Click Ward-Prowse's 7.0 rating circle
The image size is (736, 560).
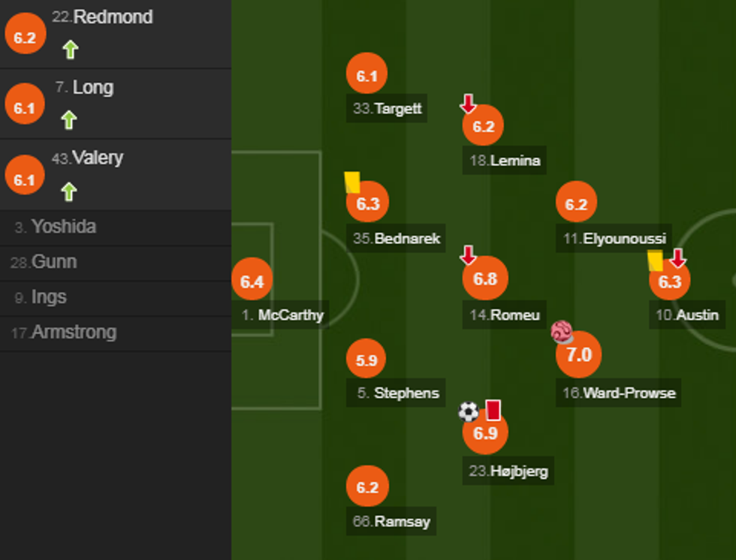(x=578, y=355)
